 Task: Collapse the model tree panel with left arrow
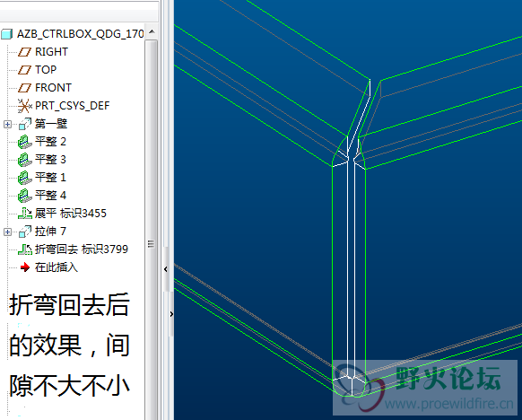coord(165,269)
